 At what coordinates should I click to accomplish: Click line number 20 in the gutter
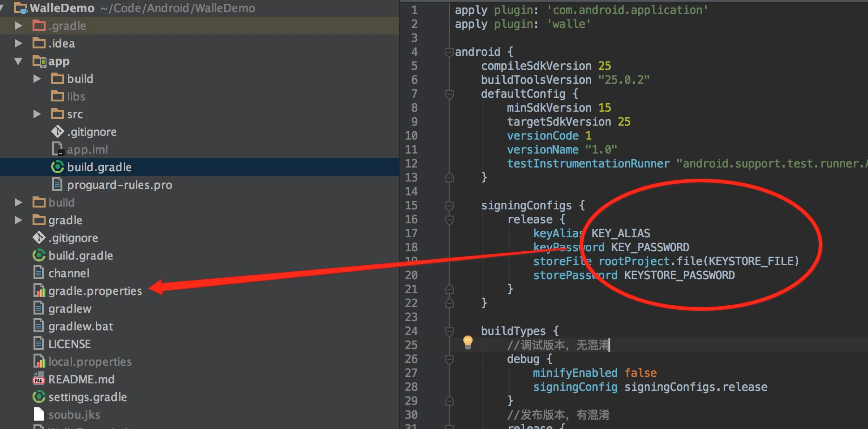tap(411, 275)
